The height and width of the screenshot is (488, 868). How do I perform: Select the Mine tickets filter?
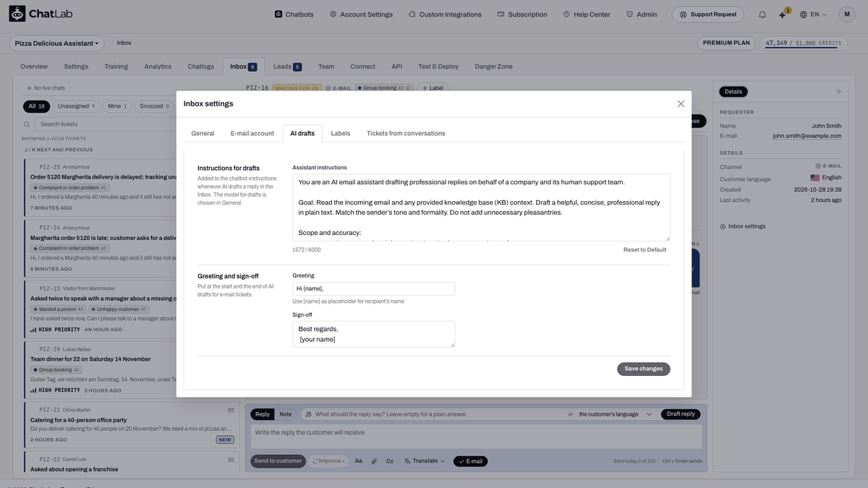117,106
